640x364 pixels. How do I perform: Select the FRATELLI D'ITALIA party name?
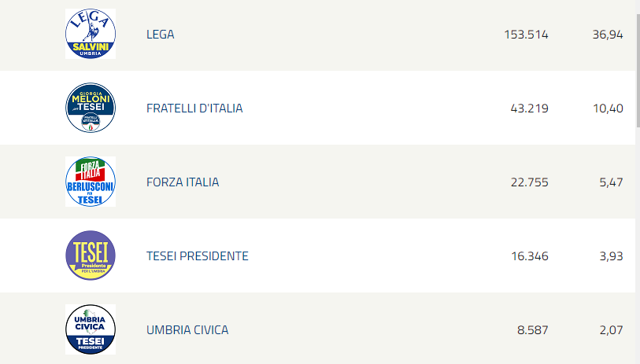194,108
